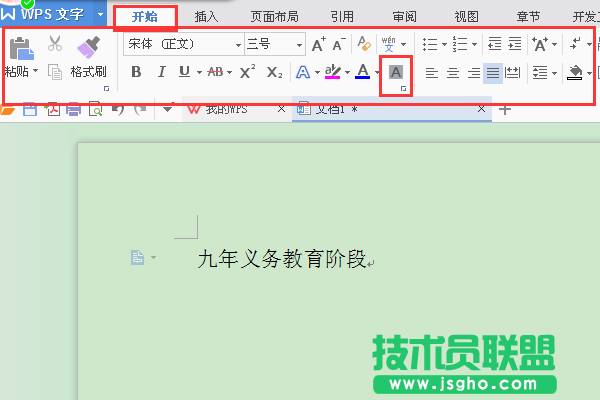Click the Decrease Indent icon

[494, 44]
